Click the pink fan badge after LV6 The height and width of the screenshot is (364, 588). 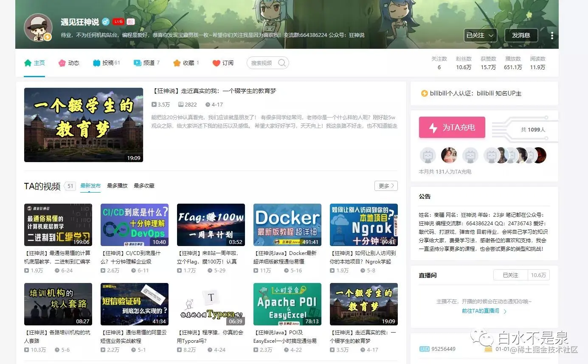tap(131, 22)
